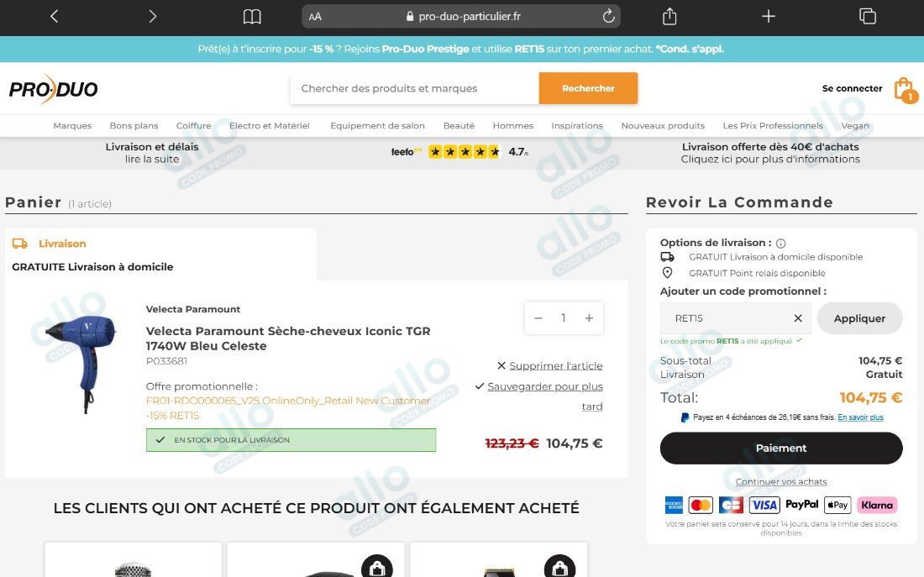924x577 pixels.
Task: Click the Velecta Paramount brand name
Action: click(x=193, y=309)
